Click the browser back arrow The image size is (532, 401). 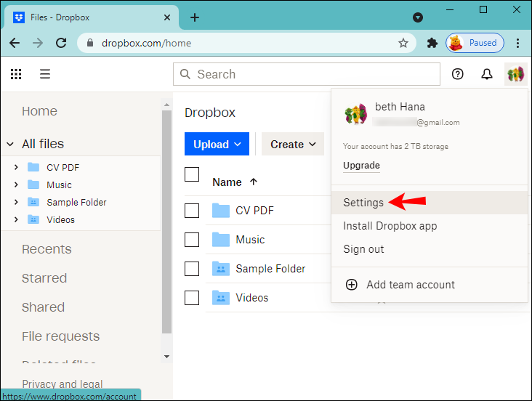15,43
